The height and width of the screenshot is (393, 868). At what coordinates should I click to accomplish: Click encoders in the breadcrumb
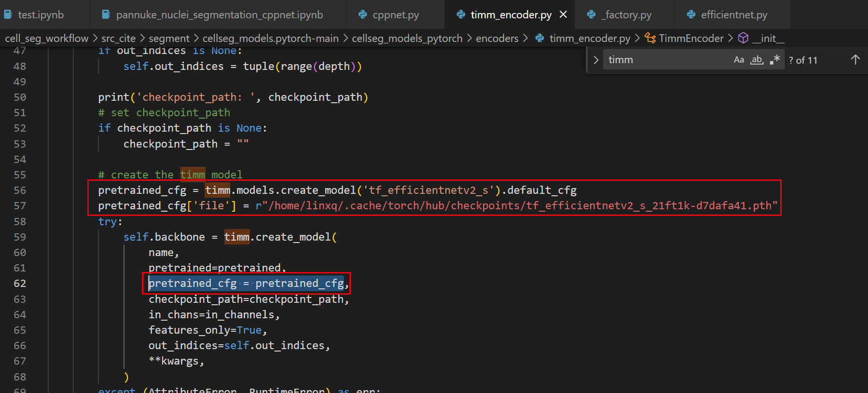pyautogui.click(x=497, y=38)
